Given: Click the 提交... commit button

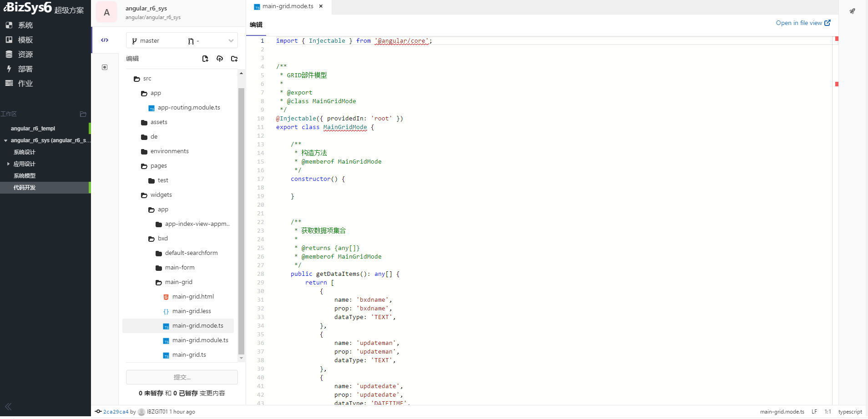Looking at the screenshot, I should pyautogui.click(x=182, y=377).
